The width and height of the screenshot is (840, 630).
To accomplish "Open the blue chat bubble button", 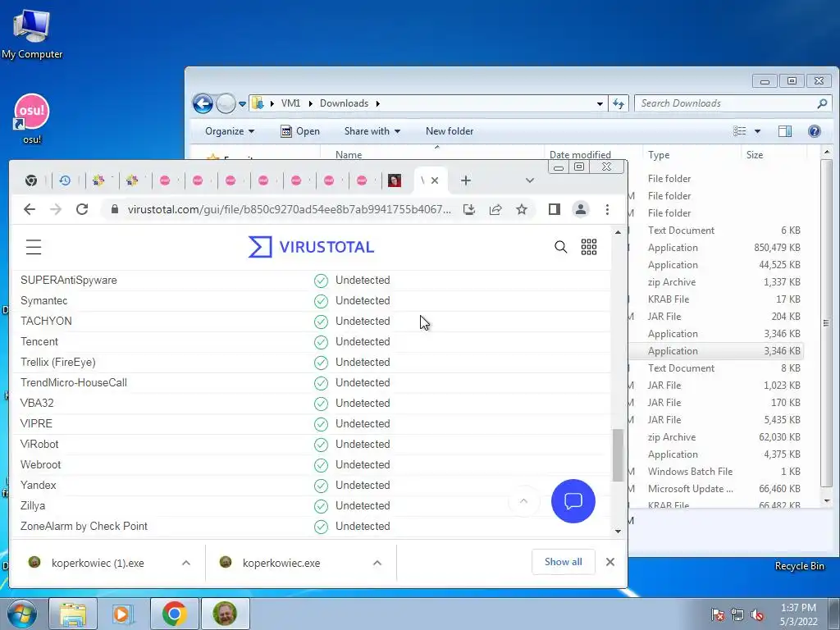I will (x=573, y=501).
